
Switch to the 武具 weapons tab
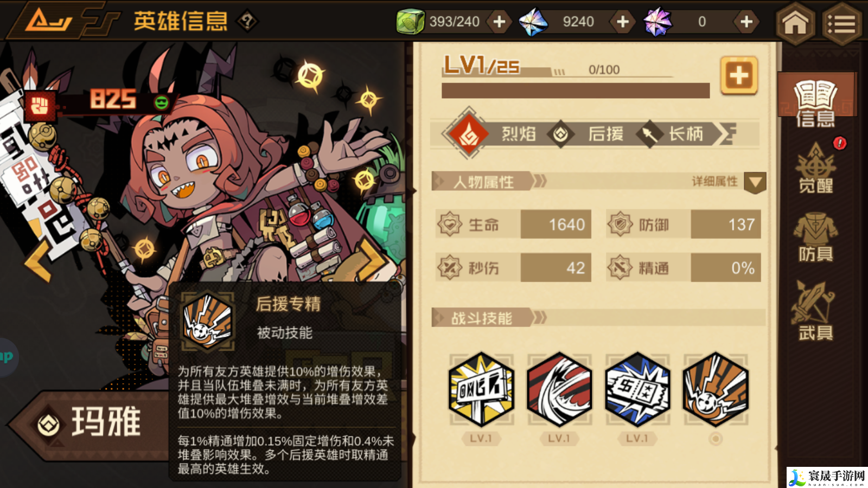(x=816, y=311)
